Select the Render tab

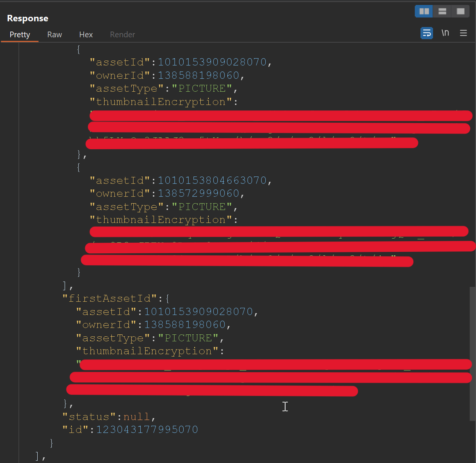[122, 35]
